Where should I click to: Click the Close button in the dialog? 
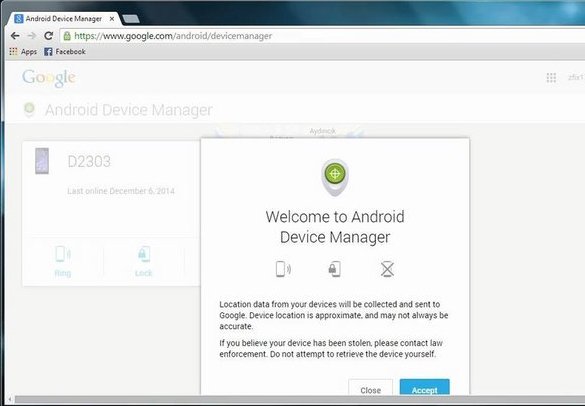(370, 388)
